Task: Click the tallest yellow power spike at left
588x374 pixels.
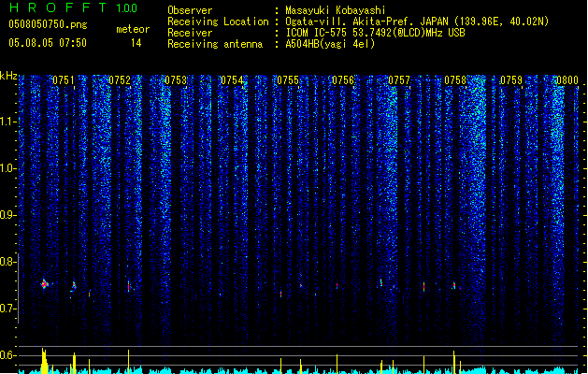Action: coord(44,361)
